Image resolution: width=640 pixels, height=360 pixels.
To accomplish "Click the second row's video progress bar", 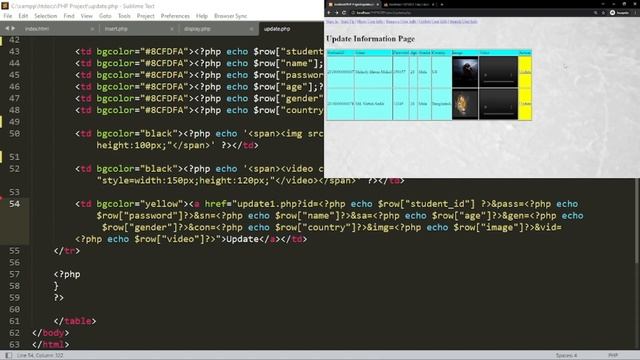I will tap(498, 113).
